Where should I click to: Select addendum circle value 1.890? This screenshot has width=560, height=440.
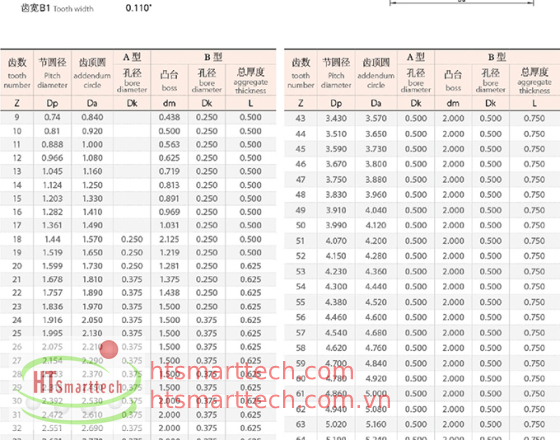coord(92,293)
